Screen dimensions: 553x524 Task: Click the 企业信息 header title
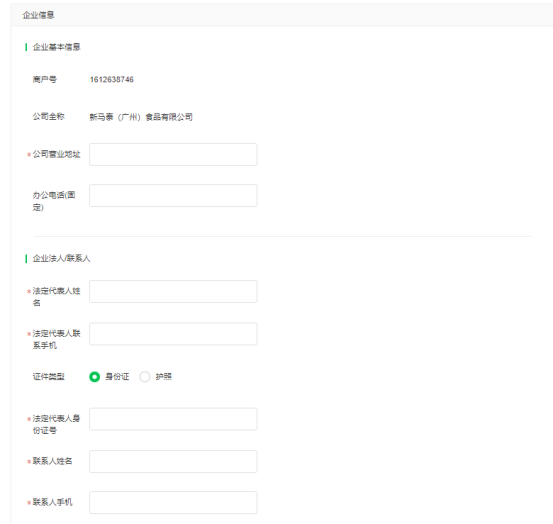(x=38, y=15)
